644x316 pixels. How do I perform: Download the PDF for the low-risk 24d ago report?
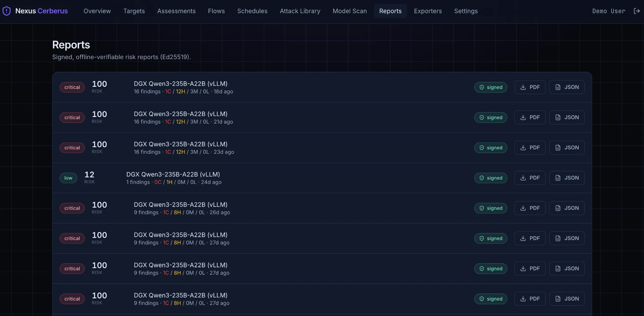[x=530, y=178]
